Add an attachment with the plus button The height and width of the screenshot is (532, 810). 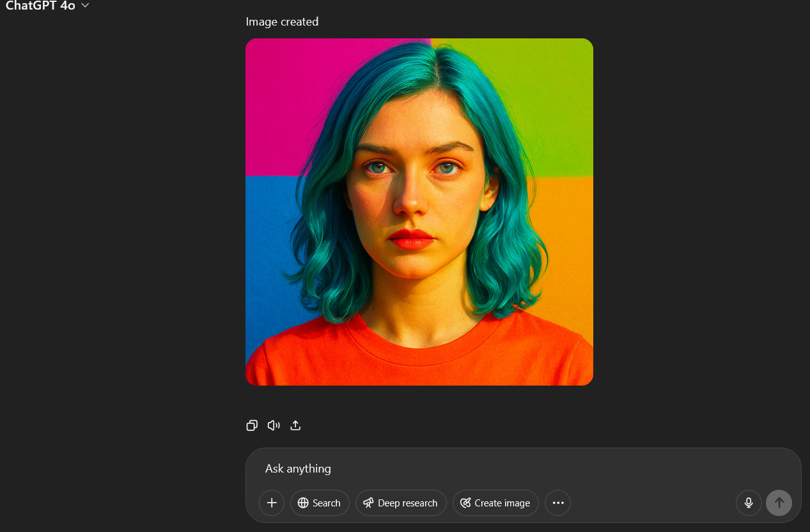click(272, 503)
